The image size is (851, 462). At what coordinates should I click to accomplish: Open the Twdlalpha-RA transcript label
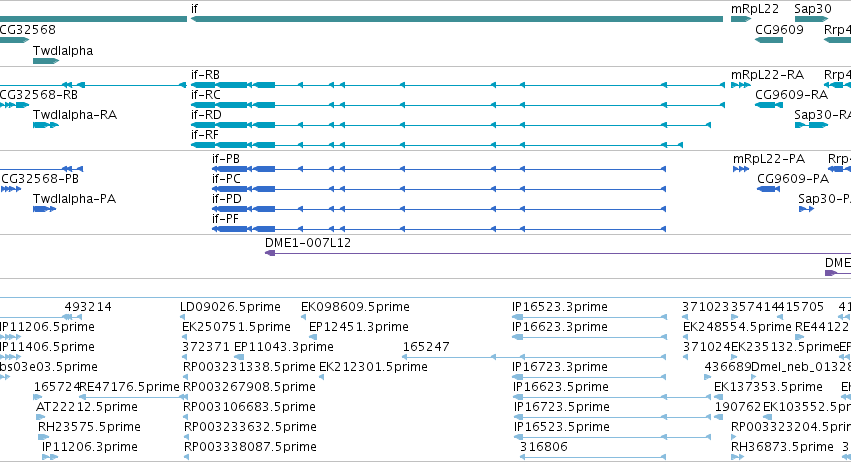pyautogui.click(x=75, y=115)
